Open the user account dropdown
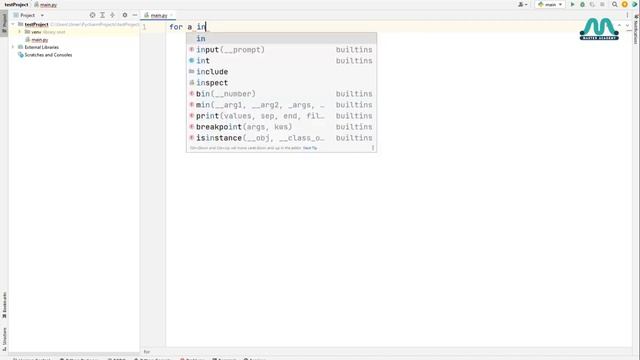This screenshot has width=640, height=360. (522, 4)
